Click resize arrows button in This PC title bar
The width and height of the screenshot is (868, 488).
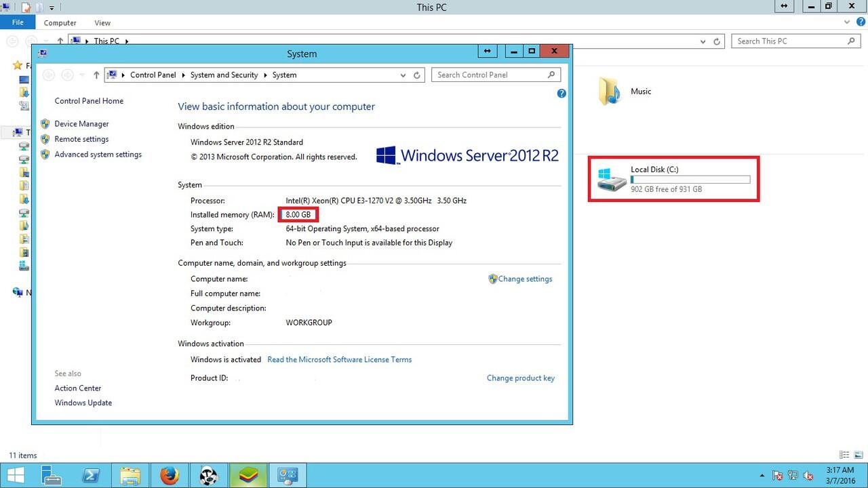coord(784,6)
